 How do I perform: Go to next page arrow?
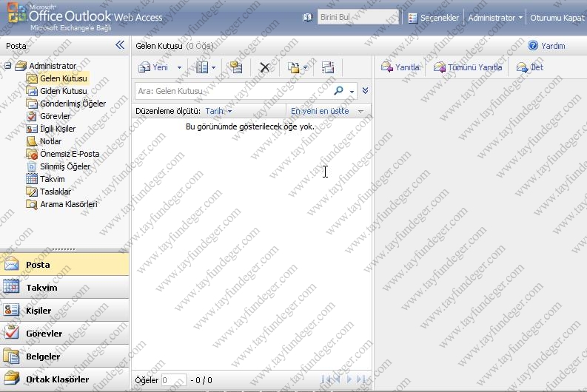349,379
